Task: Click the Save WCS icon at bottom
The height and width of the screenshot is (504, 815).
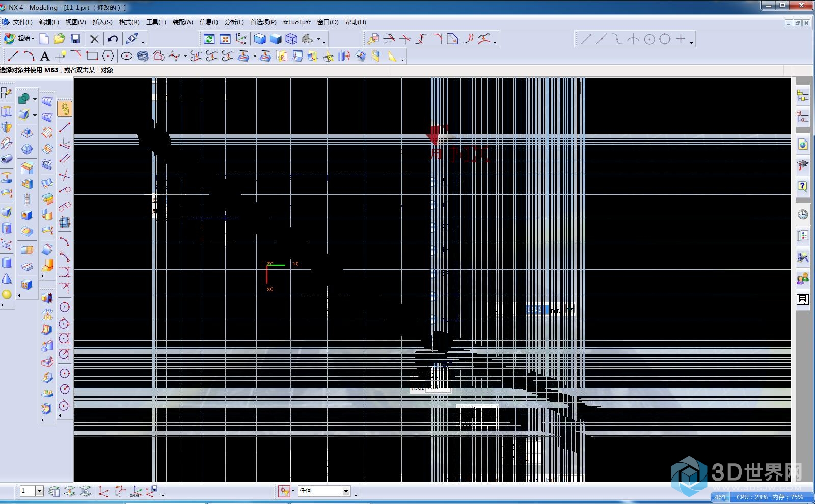Action: coord(152,491)
